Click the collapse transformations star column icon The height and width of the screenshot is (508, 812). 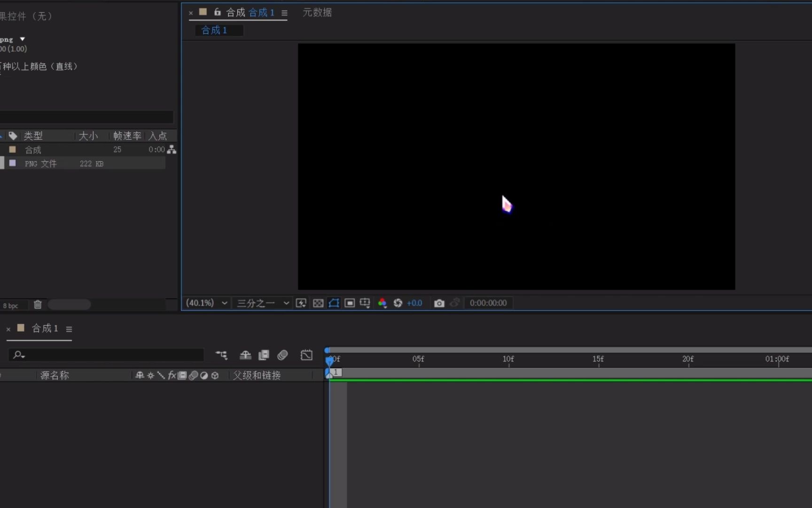click(x=150, y=375)
